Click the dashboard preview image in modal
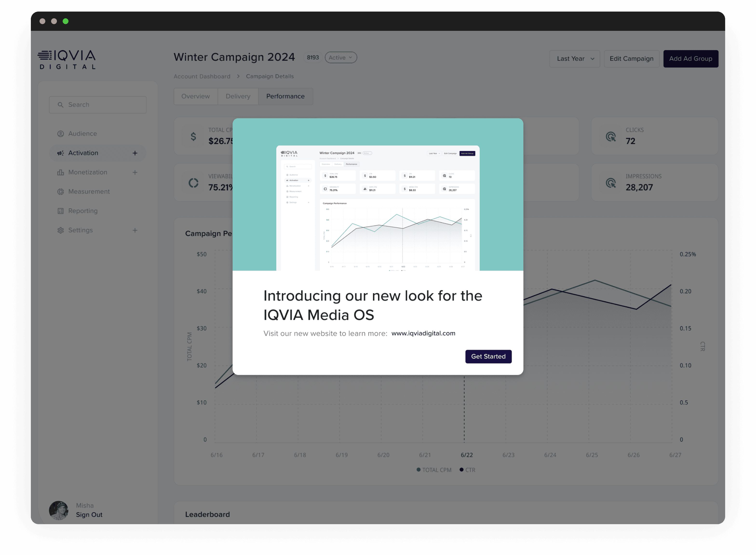 pos(378,208)
